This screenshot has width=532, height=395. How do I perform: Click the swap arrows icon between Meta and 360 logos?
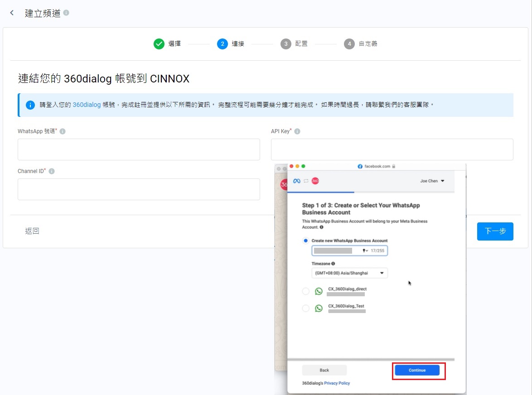pos(306,181)
